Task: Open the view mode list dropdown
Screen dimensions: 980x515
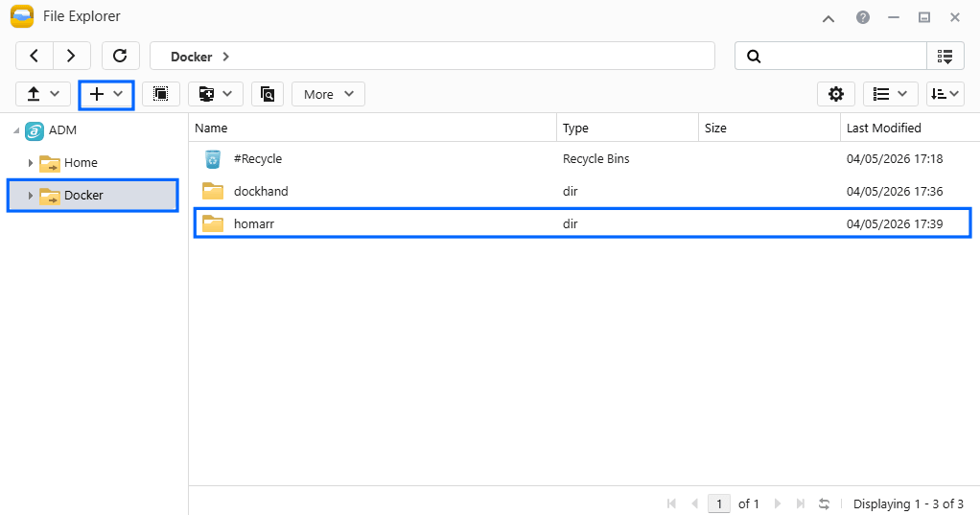Action: (x=891, y=94)
